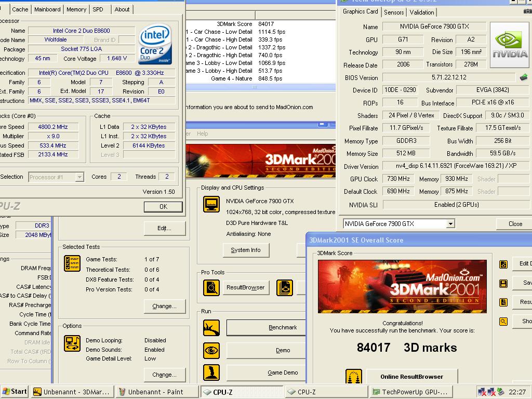532x399 pixels.
Task: Click the taskbar clock showing 22:27
Action: pos(517,392)
